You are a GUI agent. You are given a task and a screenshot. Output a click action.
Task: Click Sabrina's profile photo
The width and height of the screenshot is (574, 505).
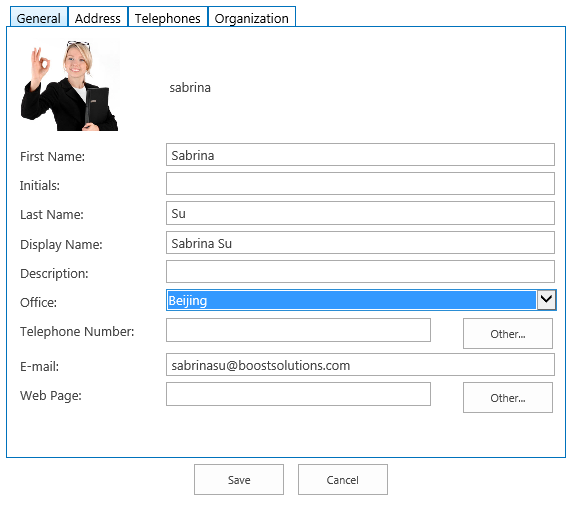coord(70,85)
